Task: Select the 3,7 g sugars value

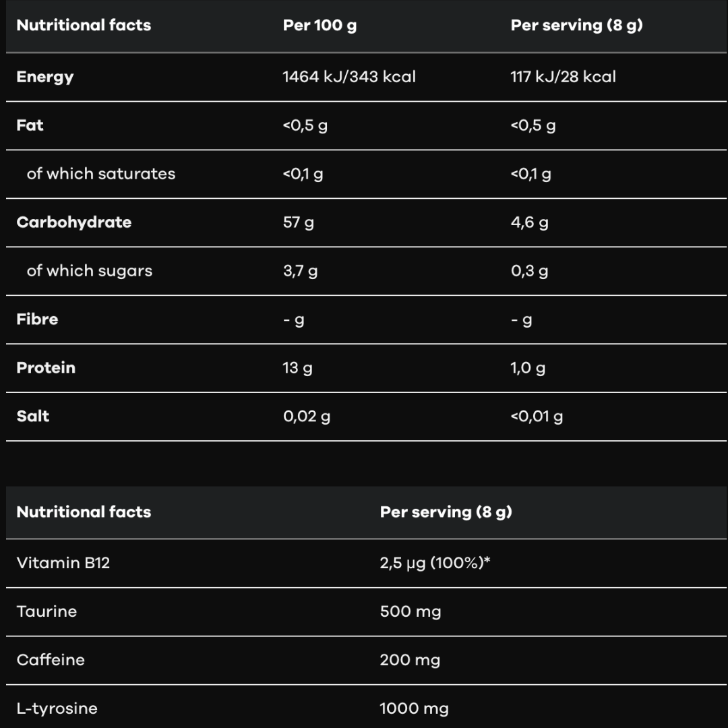Action: (x=300, y=271)
